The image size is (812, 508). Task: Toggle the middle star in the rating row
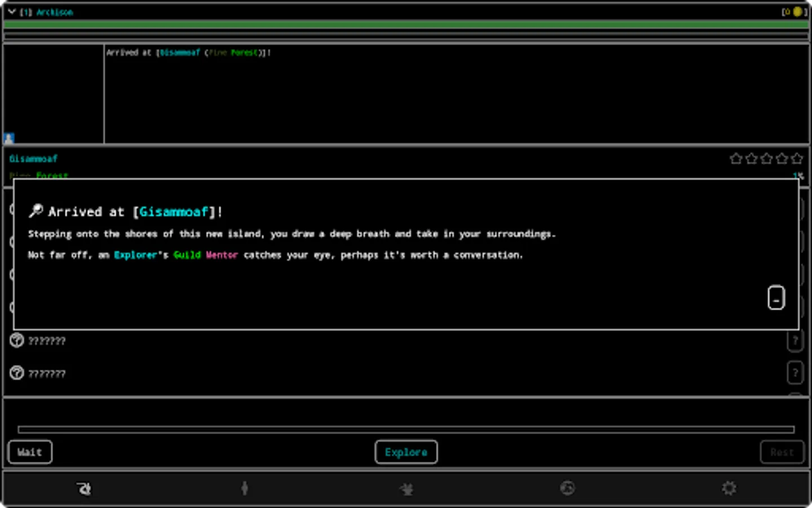(x=766, y=159)
